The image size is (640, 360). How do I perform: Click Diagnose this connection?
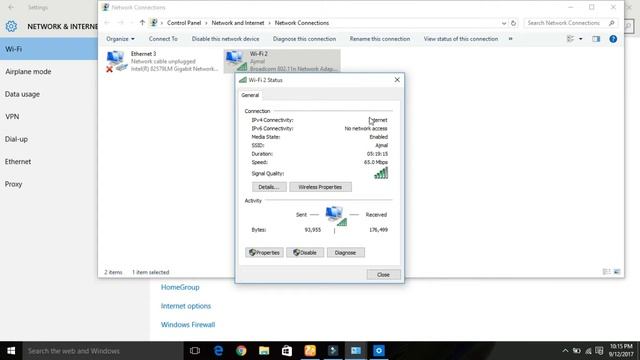304,39
